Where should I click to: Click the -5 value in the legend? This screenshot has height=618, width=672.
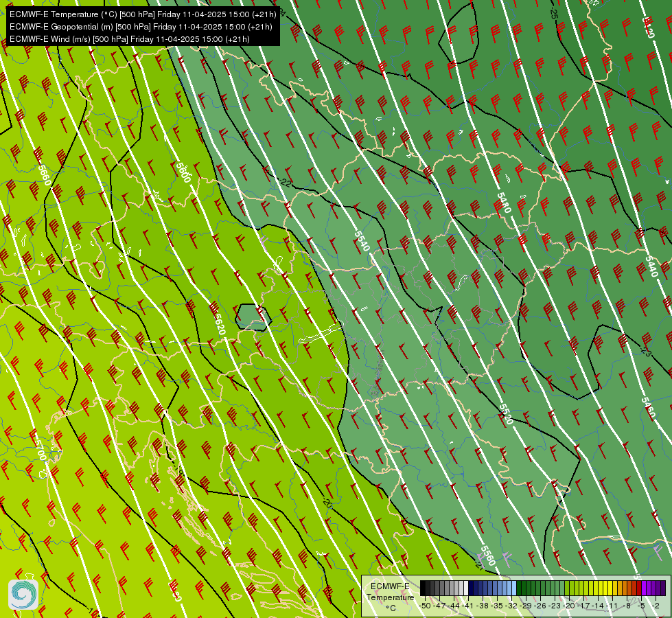point(640,606)
